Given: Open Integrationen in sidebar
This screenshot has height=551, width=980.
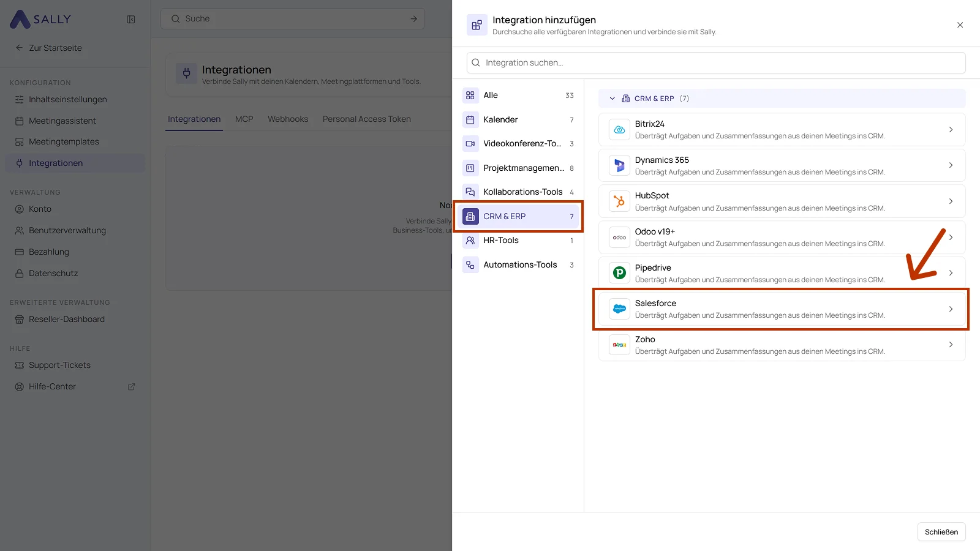Looking at the screenshot, I should click(75, 163).
